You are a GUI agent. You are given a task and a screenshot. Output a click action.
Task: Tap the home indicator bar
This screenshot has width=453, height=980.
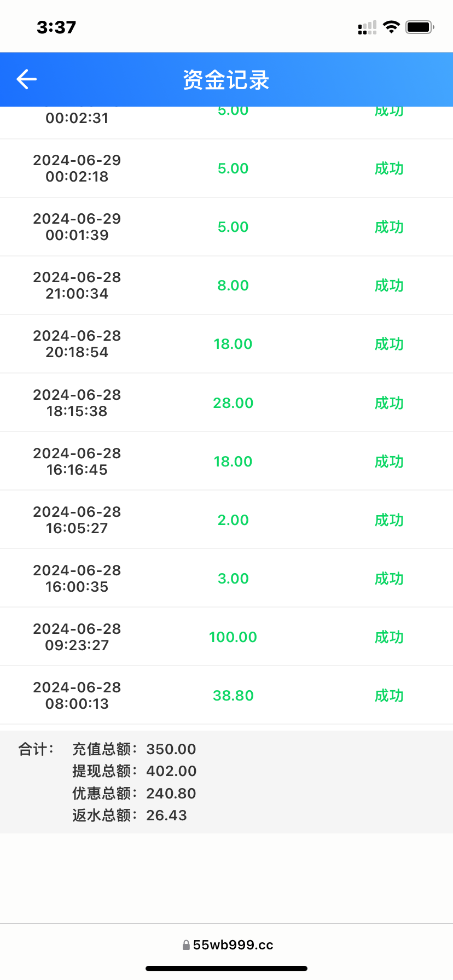pos(226,969)
